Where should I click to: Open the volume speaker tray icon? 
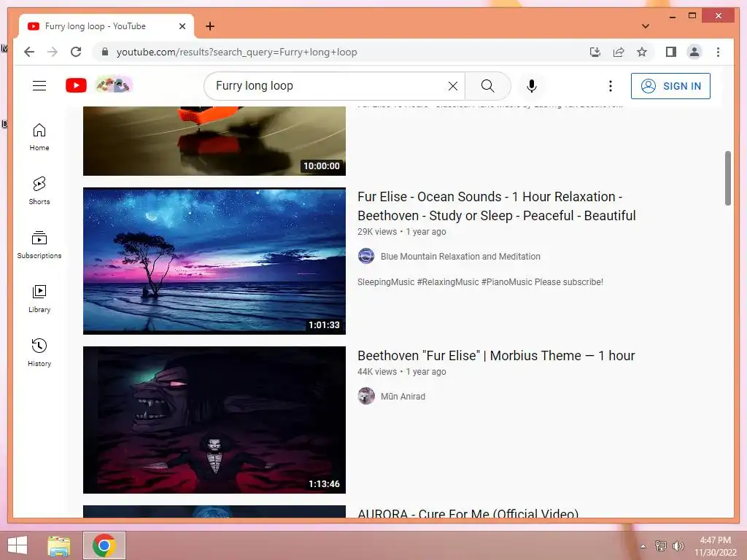678,545
